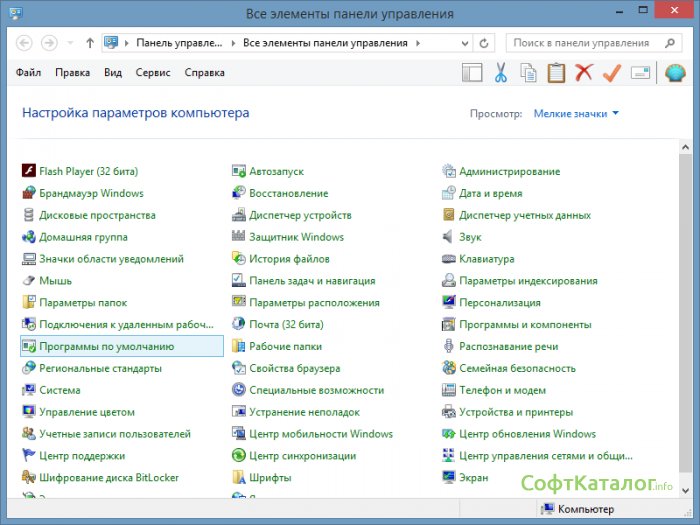Viewport: 700px width, 525px height.
Task: Click the clipboard Paste icon
Action: 556,73
